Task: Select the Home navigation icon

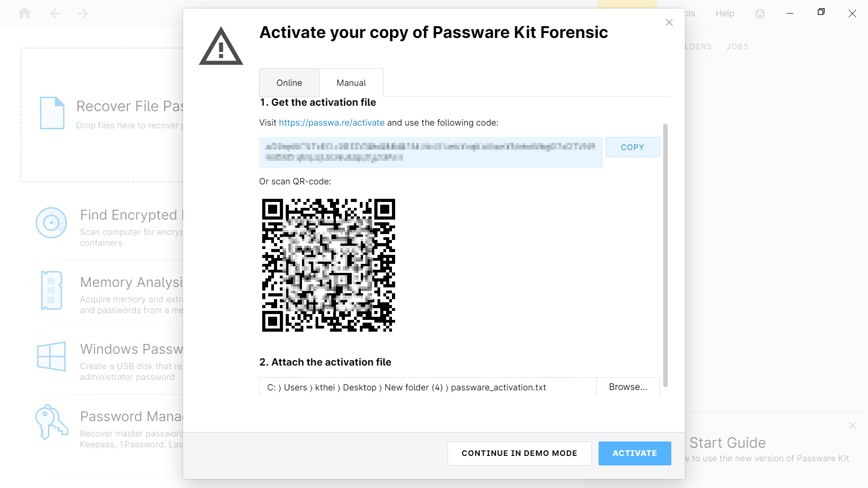Action: (x=24, y=13)
